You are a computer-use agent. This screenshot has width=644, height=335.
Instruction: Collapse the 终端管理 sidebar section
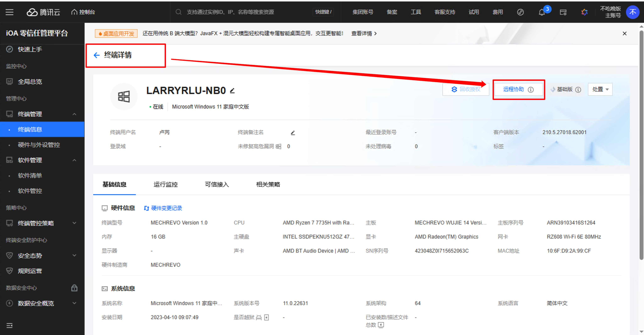point(74,114)
